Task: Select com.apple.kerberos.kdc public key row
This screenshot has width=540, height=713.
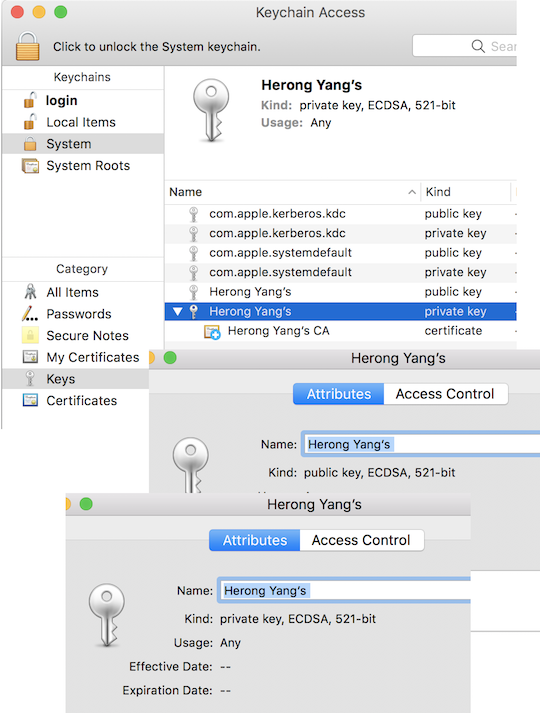Action: 340,214
